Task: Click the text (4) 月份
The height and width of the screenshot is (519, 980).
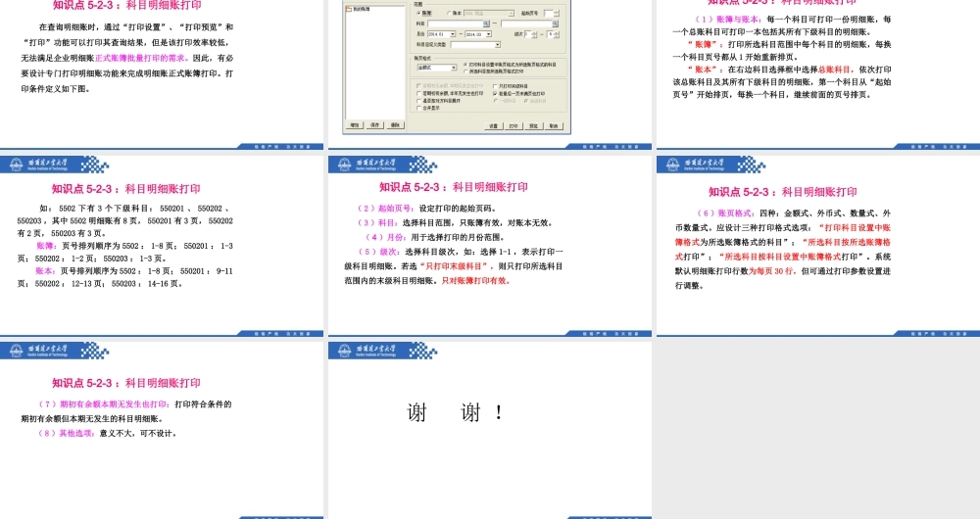Action: (385, 237)
